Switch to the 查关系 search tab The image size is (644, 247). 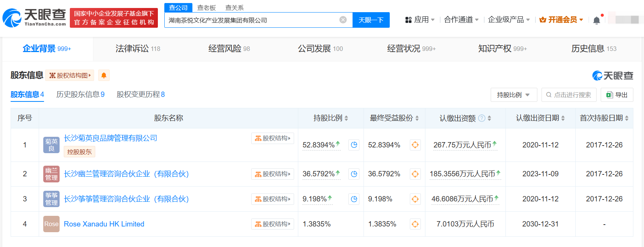[235, 8]
